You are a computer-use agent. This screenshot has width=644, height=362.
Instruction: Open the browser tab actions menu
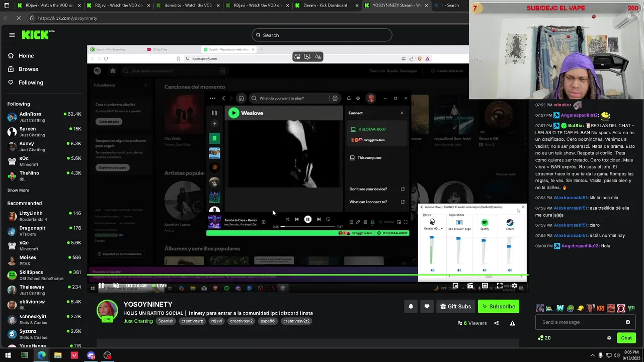(x=6, y=6)
